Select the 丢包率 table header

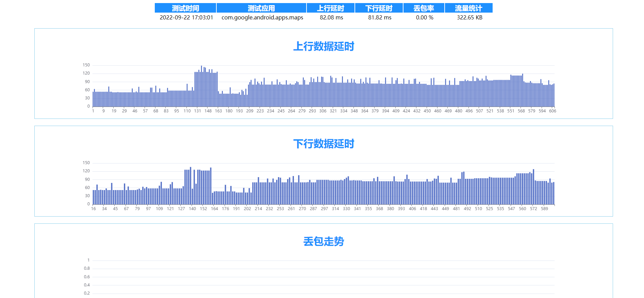click(424, 8)
